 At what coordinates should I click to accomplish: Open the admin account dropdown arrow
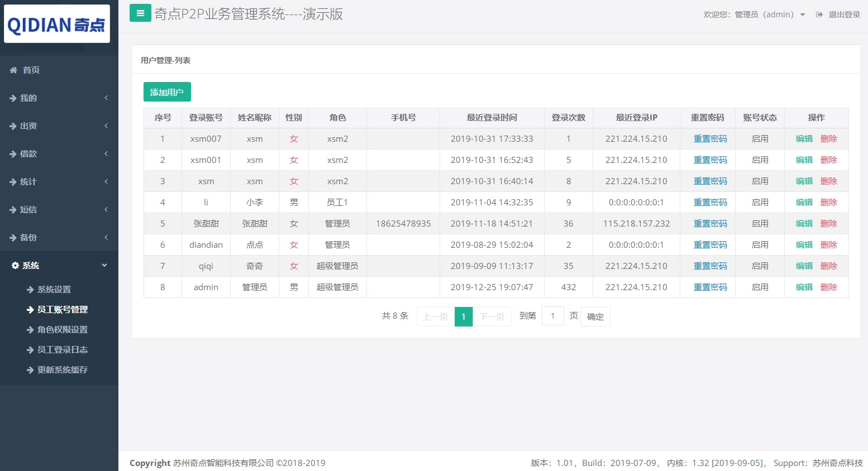coord(803,15)
